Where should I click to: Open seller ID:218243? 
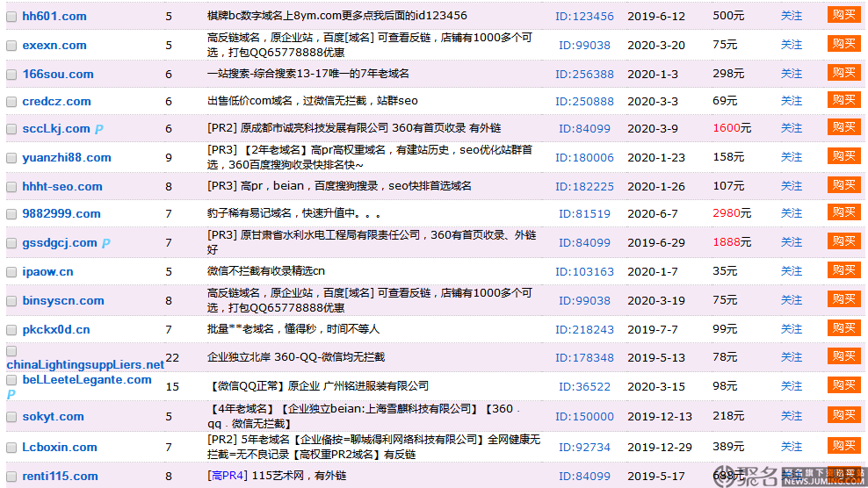[x=584, y=329]
